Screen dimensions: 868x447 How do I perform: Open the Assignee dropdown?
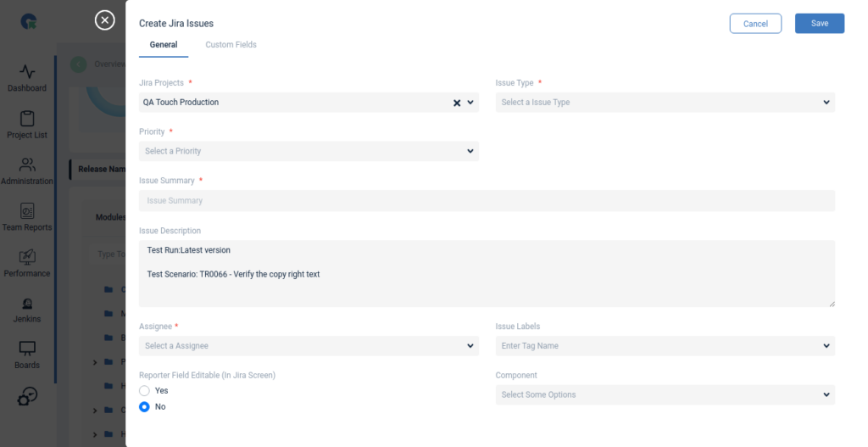click(309, 346)
